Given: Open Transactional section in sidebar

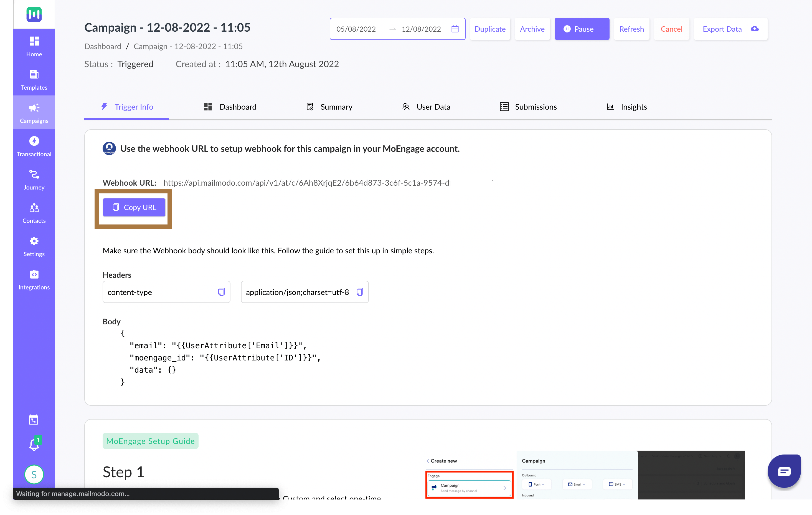Looking at the screenshot, I should click(x=34, y=146).
